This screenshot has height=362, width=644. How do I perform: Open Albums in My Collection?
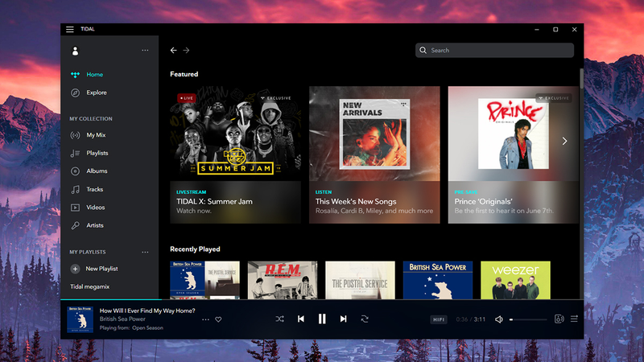(x=97, y=171)
